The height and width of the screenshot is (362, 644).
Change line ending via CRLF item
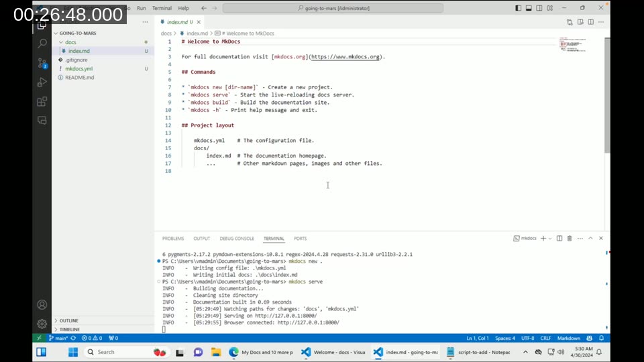[545, 338]
